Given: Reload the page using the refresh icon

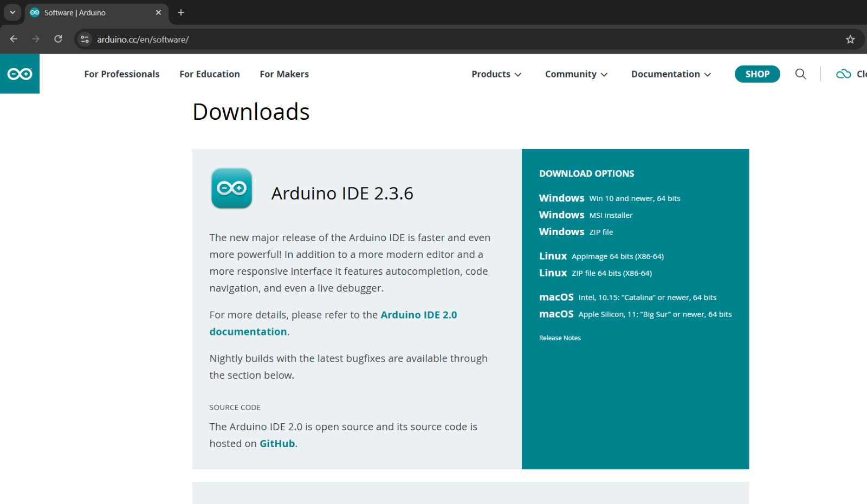Looking at the screenshot, I should (58, 39).
